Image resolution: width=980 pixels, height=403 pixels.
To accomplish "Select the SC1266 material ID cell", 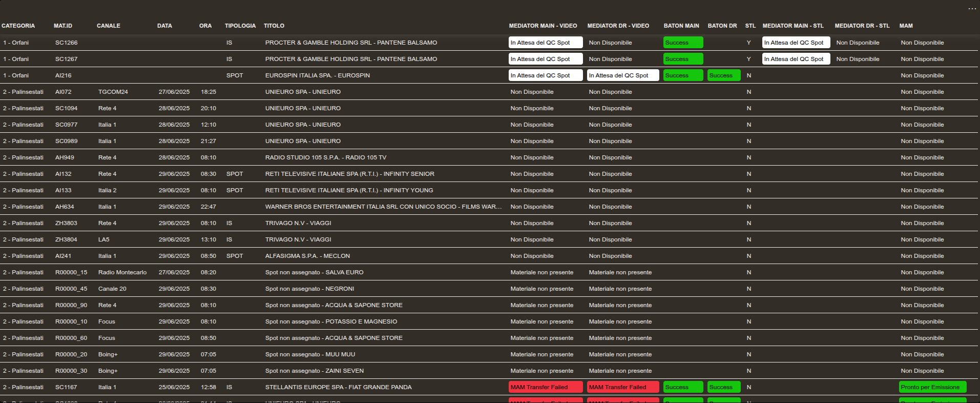I will tap(67, 43).
